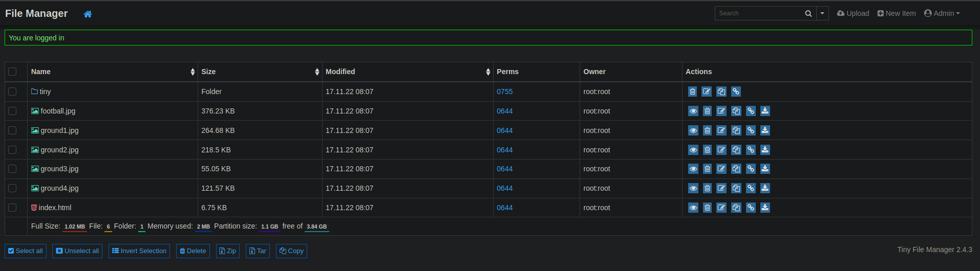
Task: Change permissions 0644 of ground3.jpg
Action: [504, 169]
